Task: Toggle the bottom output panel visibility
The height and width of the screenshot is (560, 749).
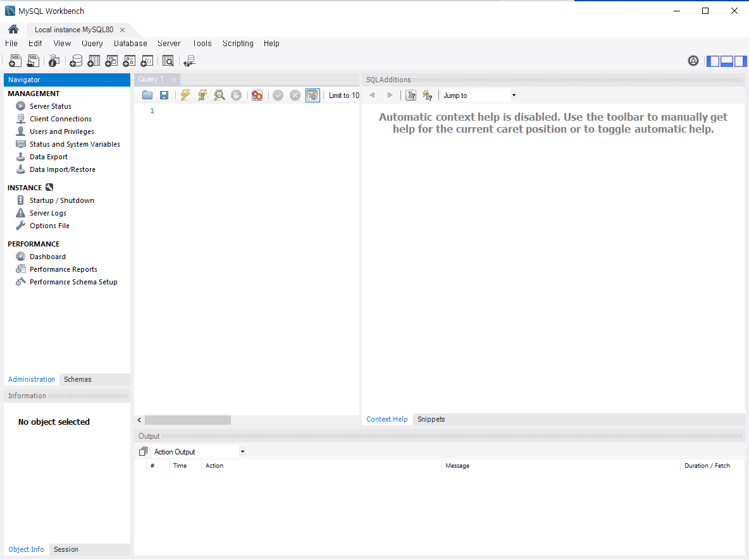Action: (727, 61)
